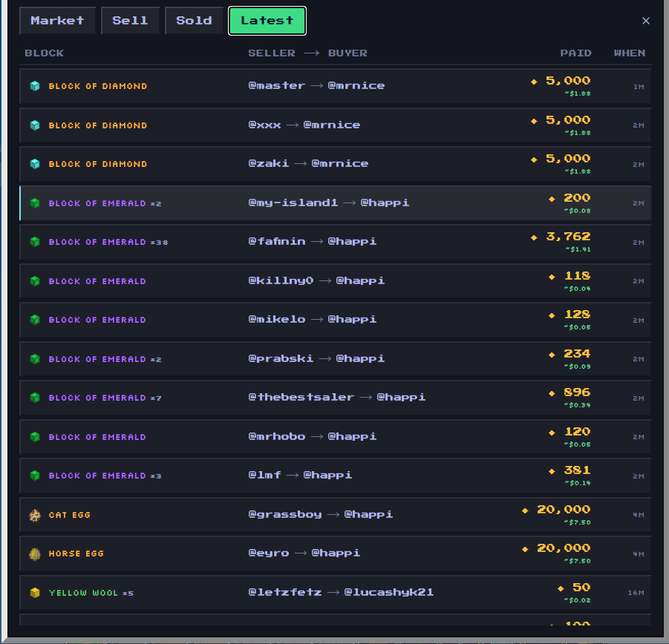Click the BLOCK column header

coord(45,53)
